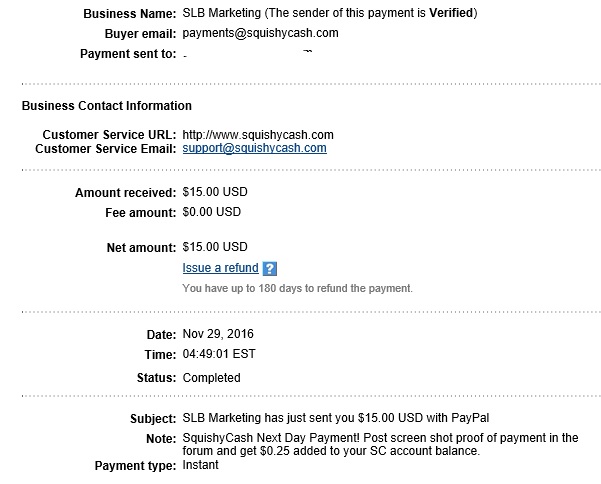Open the Issue a refund link

point(220,268)
